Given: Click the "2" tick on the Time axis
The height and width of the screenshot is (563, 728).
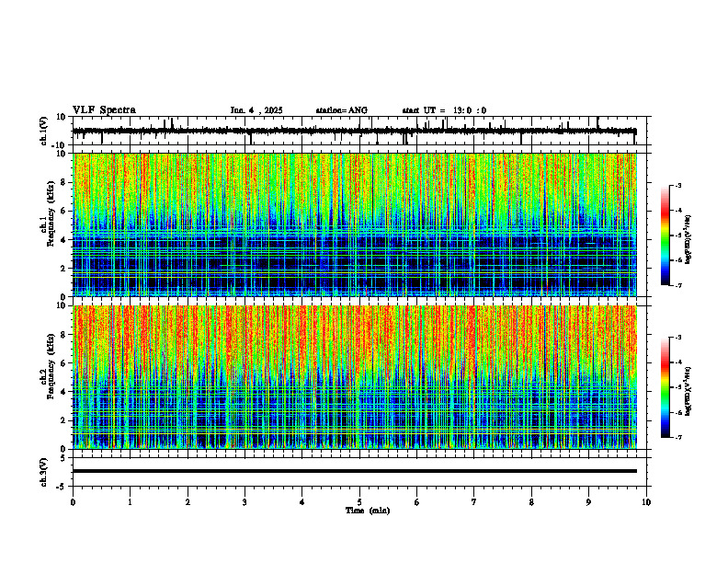Looking at the screenshot, I should (188, 502).
